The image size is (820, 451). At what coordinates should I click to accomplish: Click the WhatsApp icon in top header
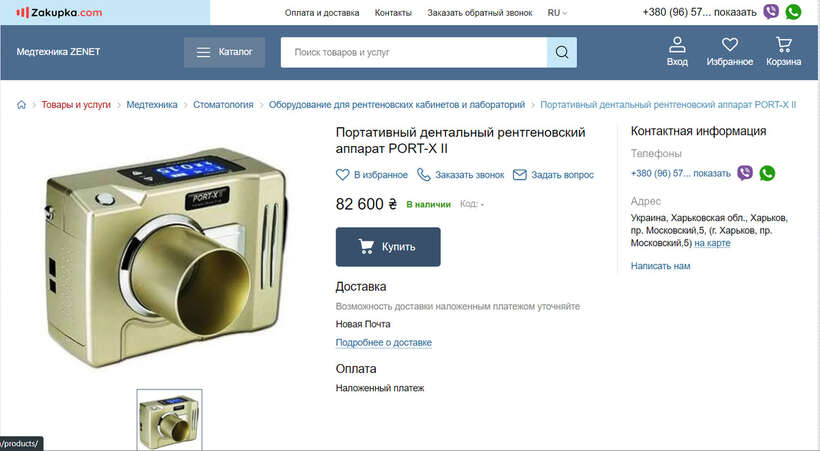coord(793,12)
